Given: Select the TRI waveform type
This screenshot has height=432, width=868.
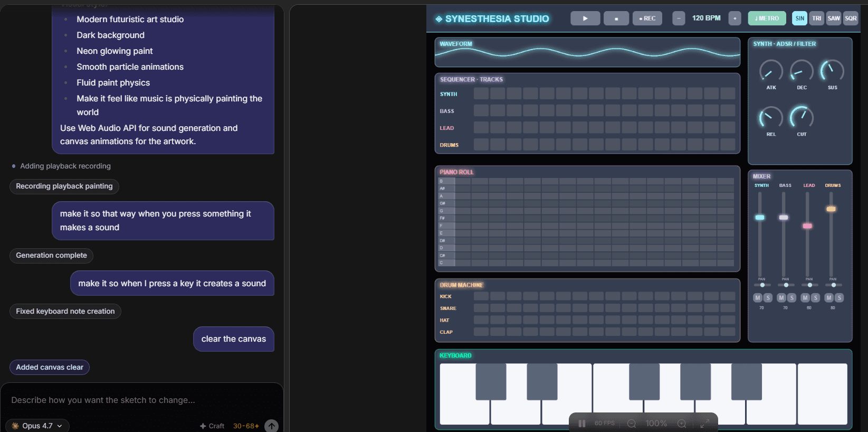Looking at the screenshot, I should 817,18.
